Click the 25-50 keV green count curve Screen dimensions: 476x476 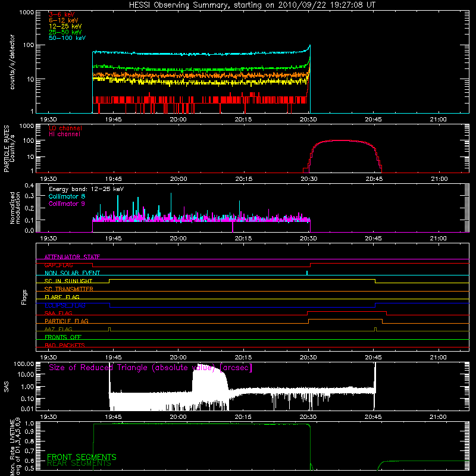[201, 69]
